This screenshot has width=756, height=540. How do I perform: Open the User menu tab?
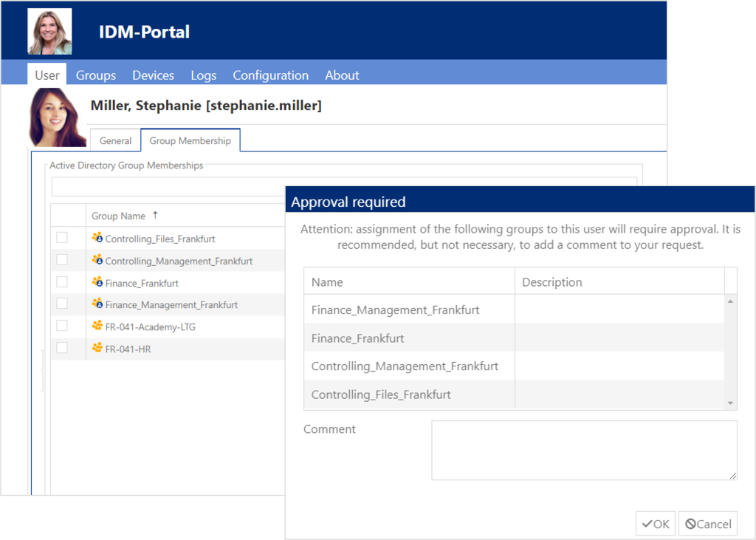[x=47, y=75]
